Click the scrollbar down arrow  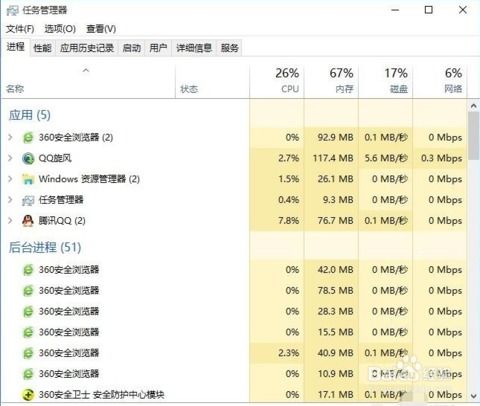click(x=473, y=396)
